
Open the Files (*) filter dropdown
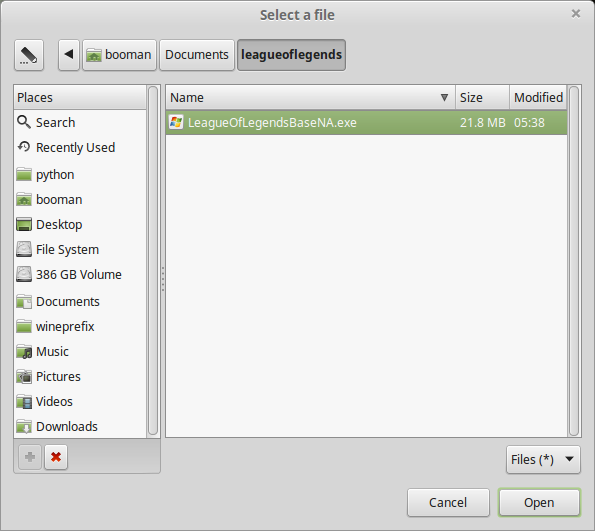[543, 460]
